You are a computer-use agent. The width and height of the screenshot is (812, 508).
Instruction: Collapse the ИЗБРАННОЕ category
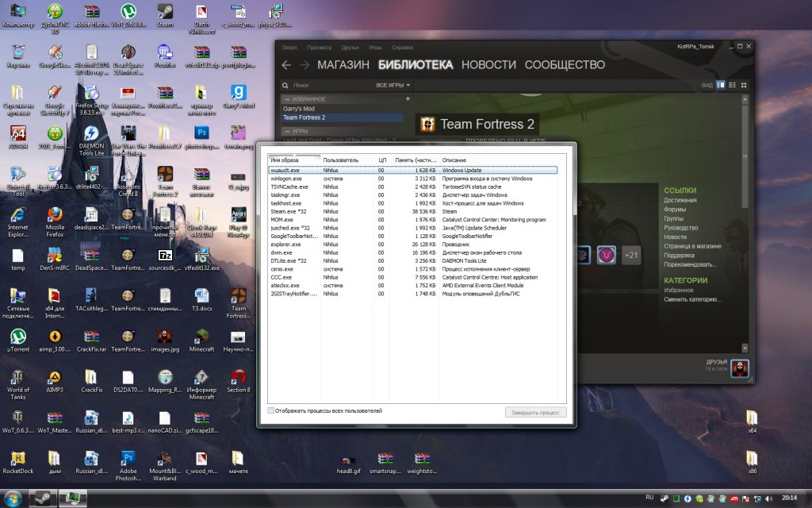[287, 99]
